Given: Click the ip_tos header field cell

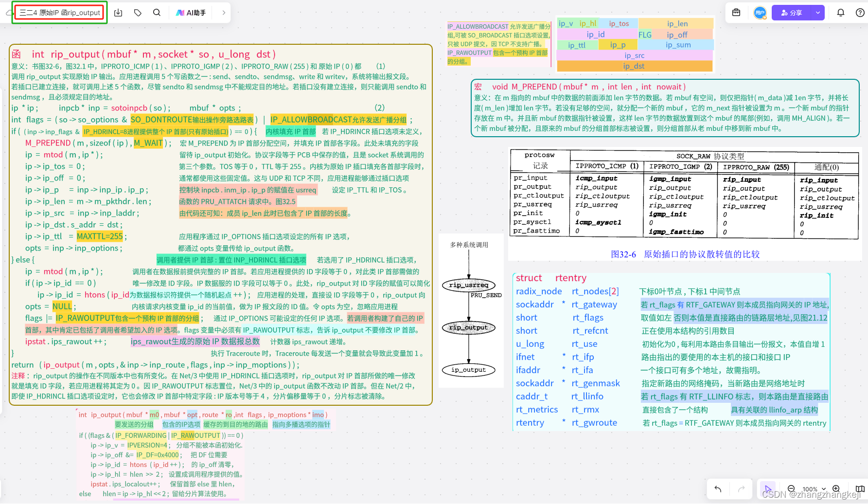Looking at the screenshot, I should click(618, 23).
